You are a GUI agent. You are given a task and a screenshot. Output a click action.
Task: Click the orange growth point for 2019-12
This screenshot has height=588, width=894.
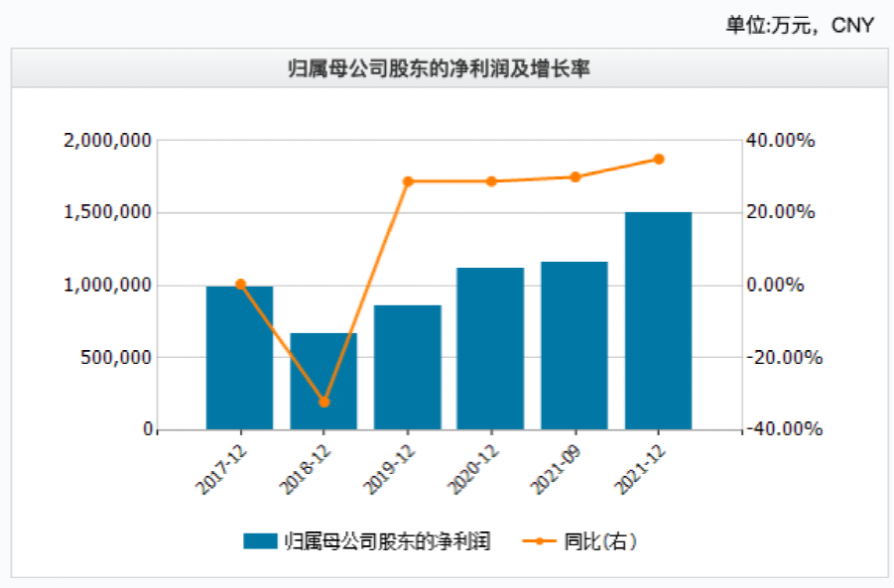pyautogui.click(x=408, y=181)
